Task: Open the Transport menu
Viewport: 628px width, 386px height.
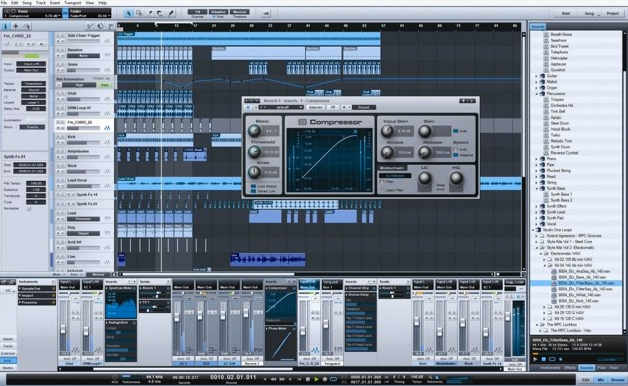Action: tap(72, 3)
